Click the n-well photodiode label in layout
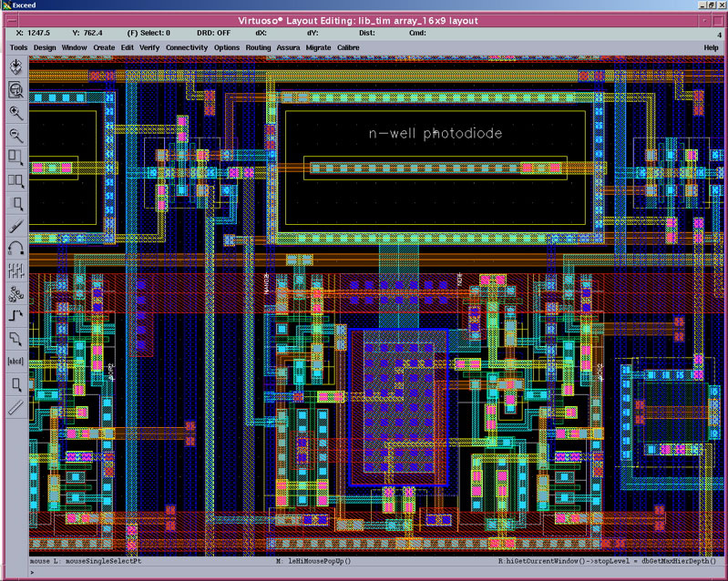This screenshot has height=581, width=728. [435, 134]
